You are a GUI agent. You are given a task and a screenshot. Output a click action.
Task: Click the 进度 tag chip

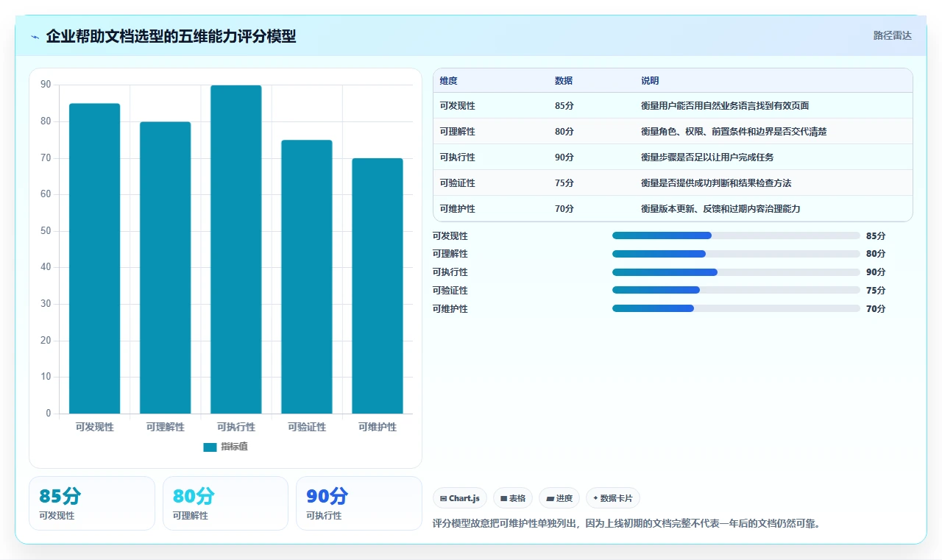[x=559, y=498]
